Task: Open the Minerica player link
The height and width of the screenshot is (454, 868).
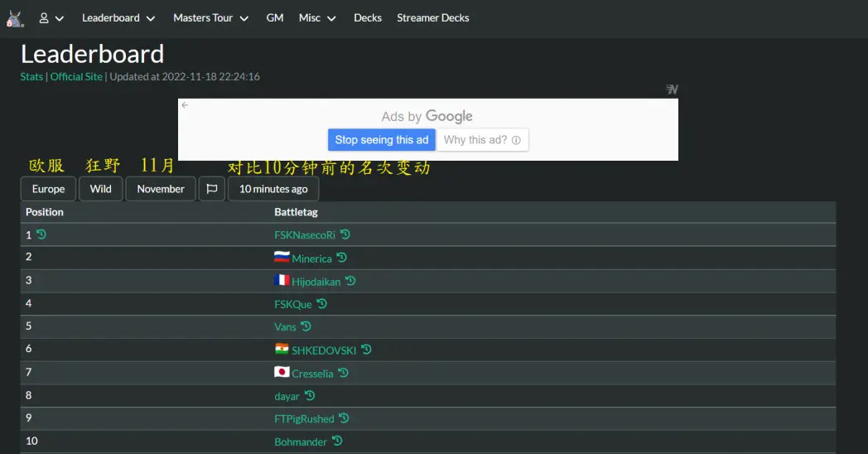Action: (311, 258)
